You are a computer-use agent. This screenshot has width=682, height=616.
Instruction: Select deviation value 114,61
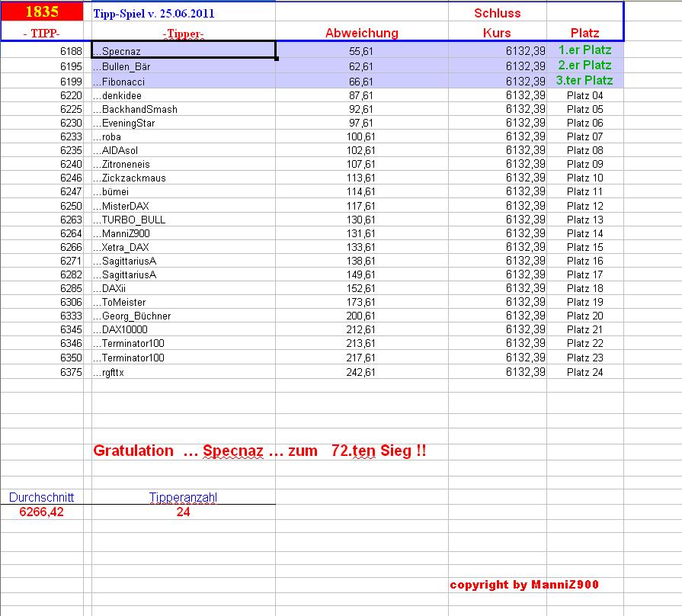[x=360, y=192]
